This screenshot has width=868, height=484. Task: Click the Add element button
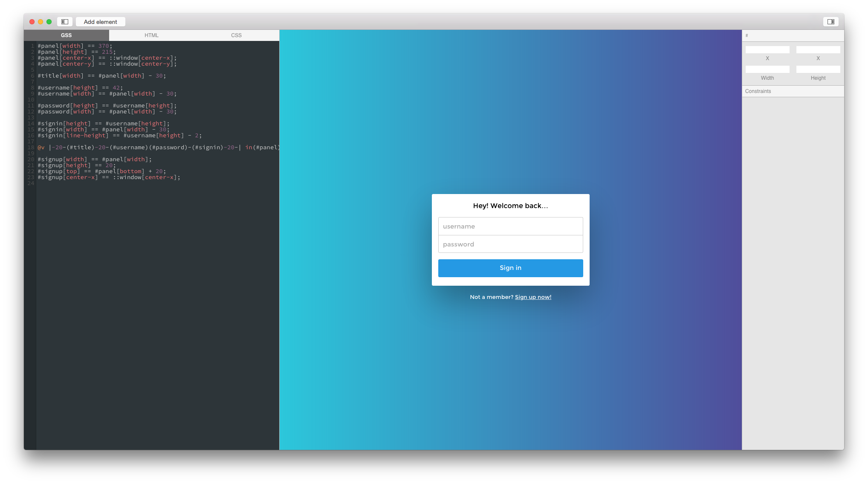click(100, 22)
